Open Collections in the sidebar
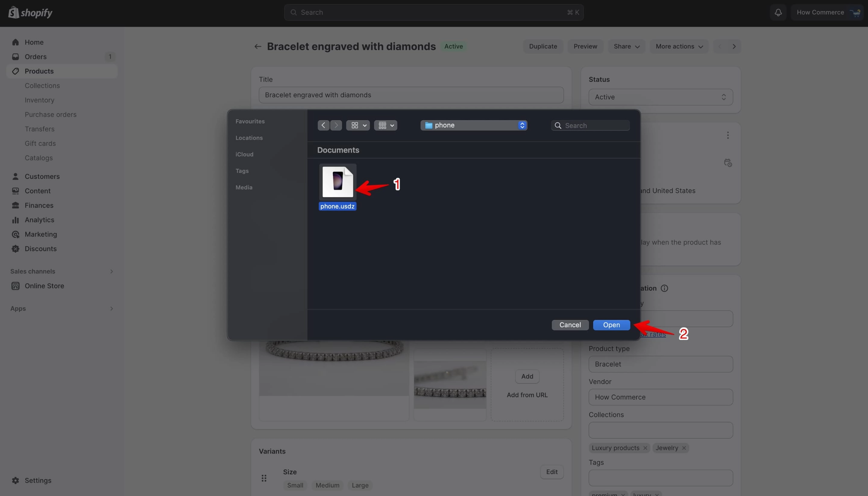 (x=42, y=86)
